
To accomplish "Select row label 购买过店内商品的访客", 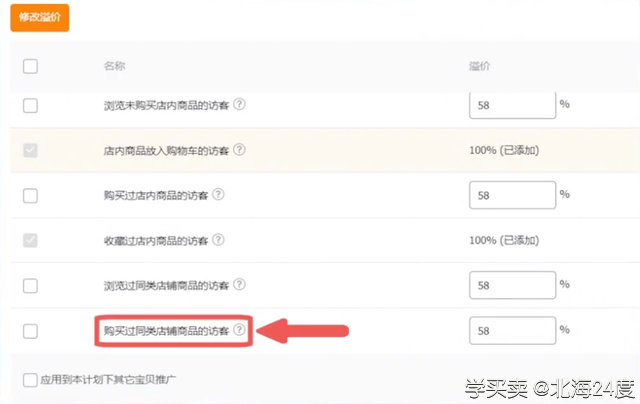I will click(156, 196).
